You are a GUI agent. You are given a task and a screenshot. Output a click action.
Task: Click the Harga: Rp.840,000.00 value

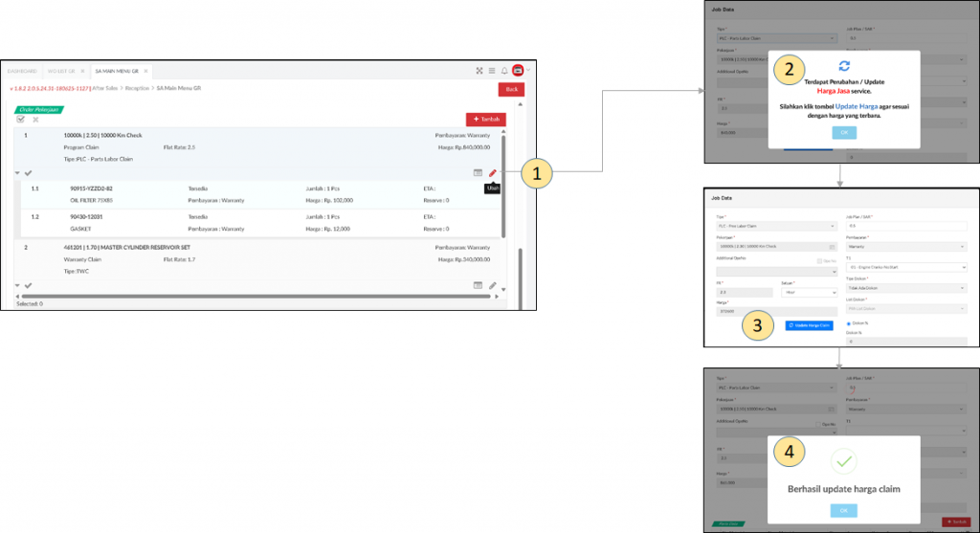point(464,147)
